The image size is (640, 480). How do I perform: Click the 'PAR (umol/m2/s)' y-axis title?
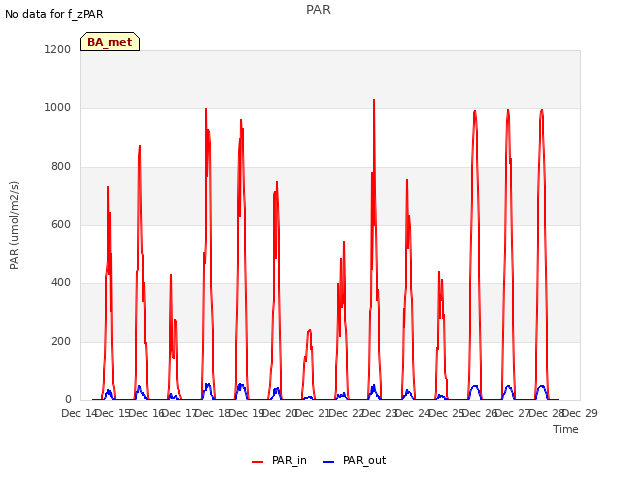point(14,225)
